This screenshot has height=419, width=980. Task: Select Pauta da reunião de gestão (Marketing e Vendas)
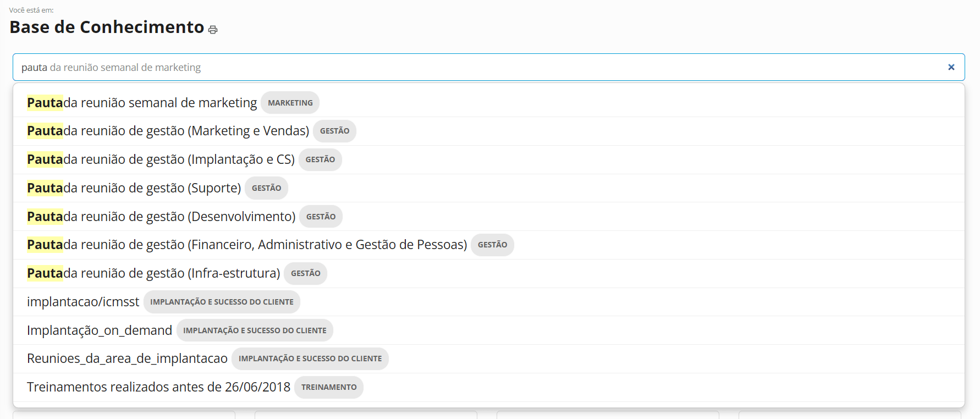pos(168,131)
